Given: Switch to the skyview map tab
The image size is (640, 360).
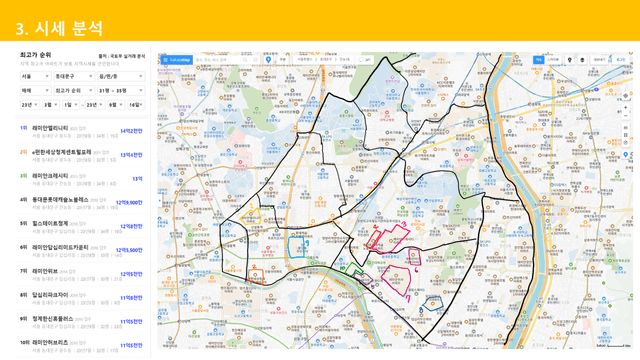Looking at the screenshot, I should pyautogui.click(x=553, y=60).
